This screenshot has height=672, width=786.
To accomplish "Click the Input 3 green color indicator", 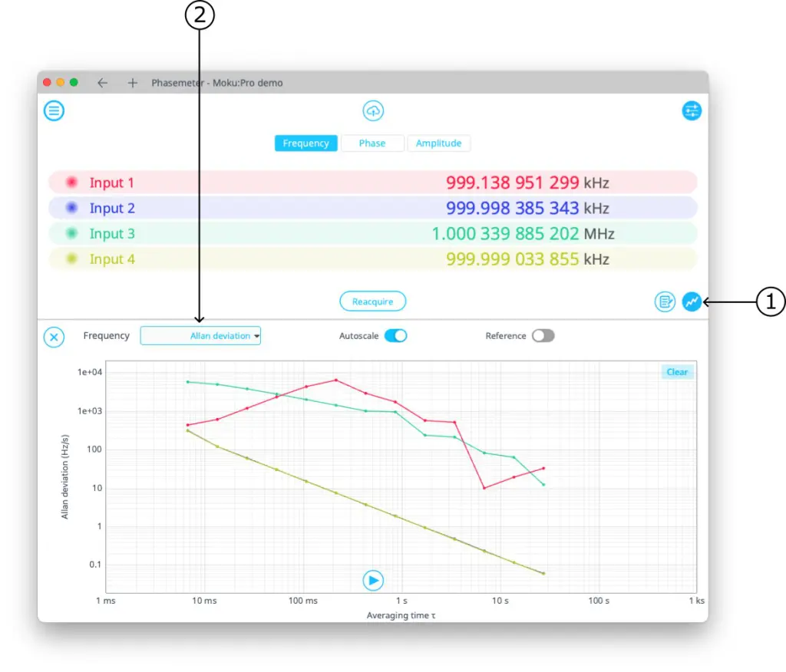I will click(x=72, y=234).
